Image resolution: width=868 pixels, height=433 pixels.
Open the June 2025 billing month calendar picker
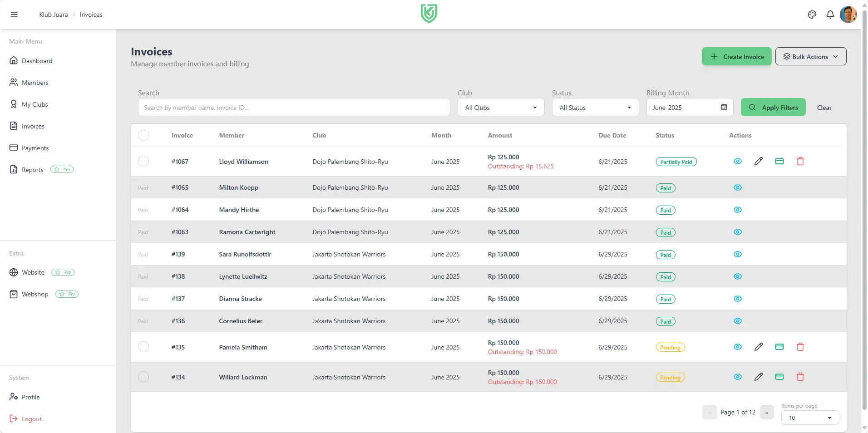tap(724, 107)
